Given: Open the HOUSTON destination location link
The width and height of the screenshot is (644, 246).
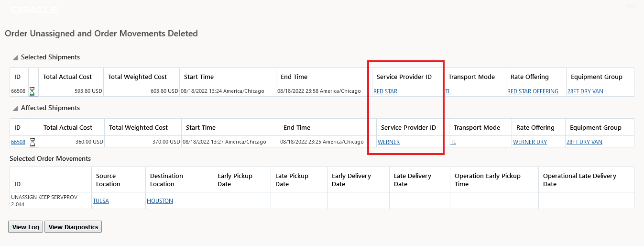Looking at the screenshot, I should (160, 201).
